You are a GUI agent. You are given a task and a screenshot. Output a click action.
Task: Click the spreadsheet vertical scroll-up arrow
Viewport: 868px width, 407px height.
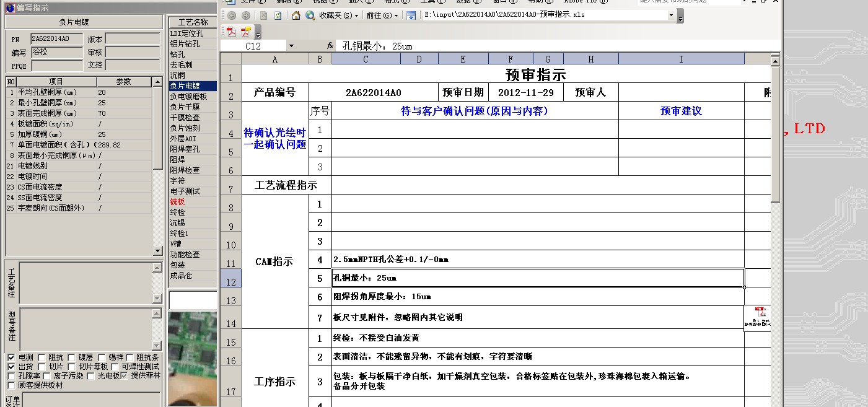tap(774, 60)
